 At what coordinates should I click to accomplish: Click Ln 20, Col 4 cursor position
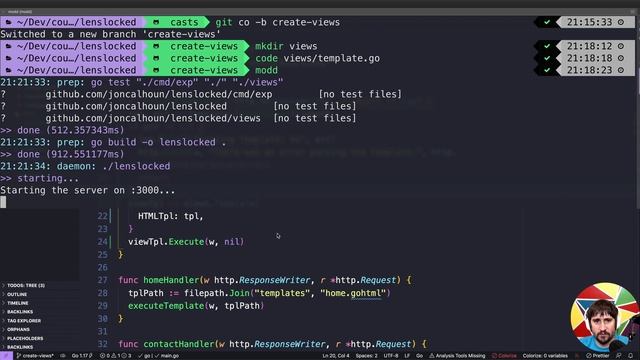pyautogui.click(x=336, y=356)
